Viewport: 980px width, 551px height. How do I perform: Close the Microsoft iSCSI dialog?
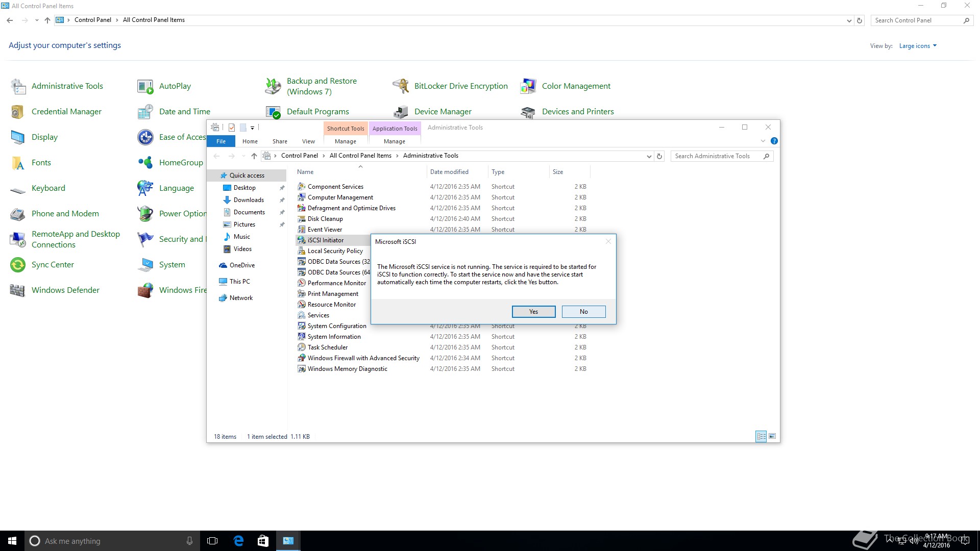pyautogui.click(x=608, y=242)
